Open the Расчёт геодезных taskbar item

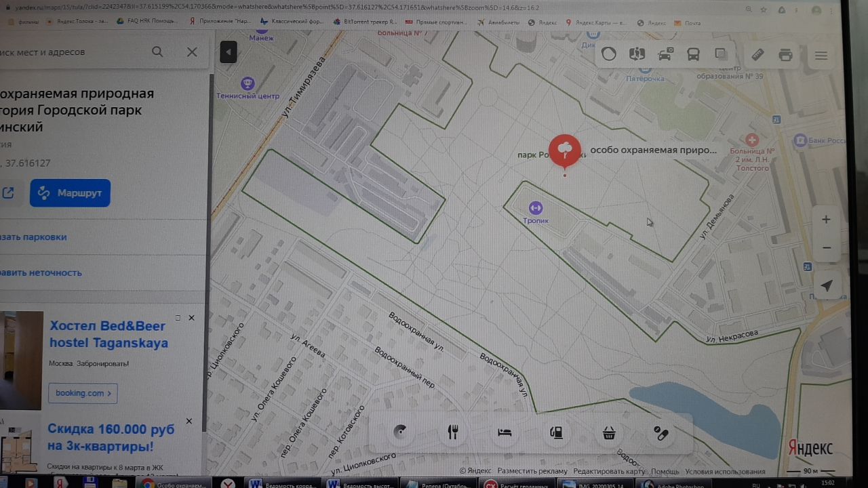(x=517, y=484)
